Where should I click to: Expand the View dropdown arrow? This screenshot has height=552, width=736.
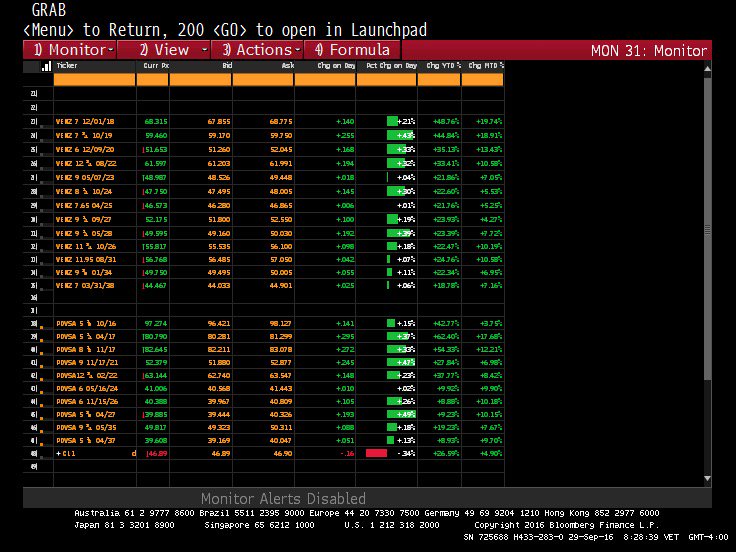pos(204,50)
